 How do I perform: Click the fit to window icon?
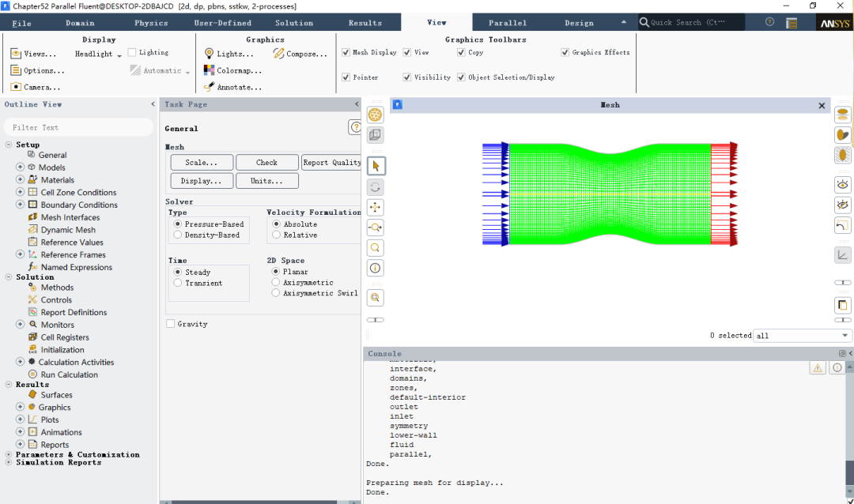376,298
